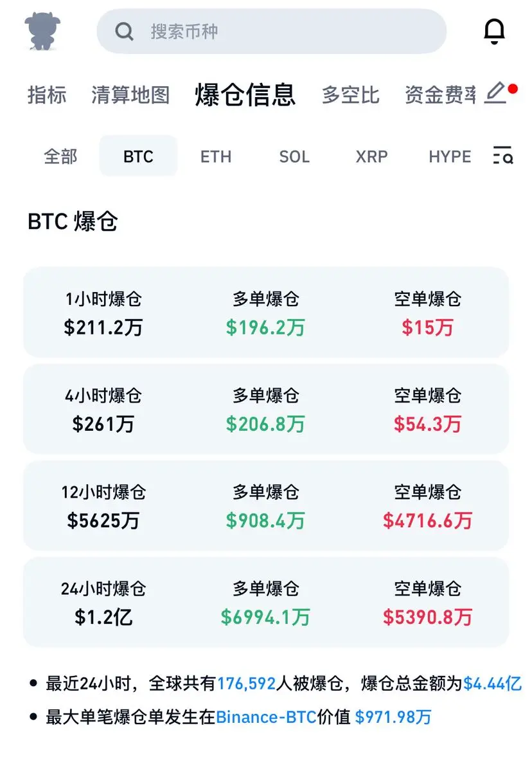Select the BTC coin filter
532x764 pixels.
click(x=138, y=156)
